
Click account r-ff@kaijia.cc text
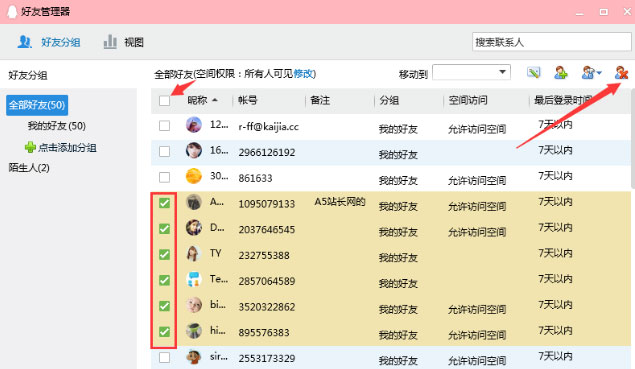pyautogui.click(x=268, y=127)
